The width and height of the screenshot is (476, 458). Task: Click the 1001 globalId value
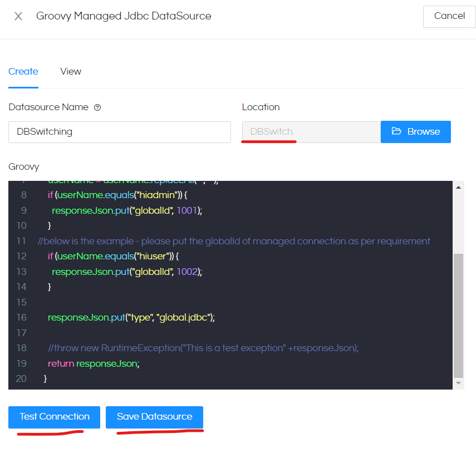[187, 210]
